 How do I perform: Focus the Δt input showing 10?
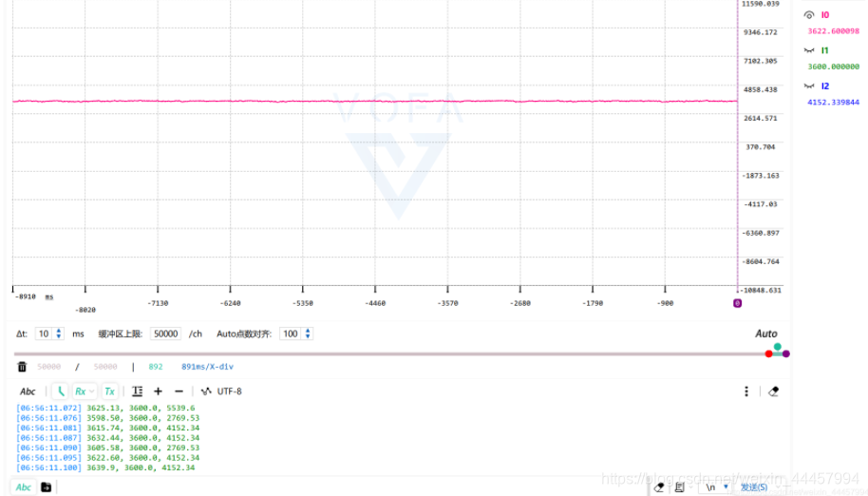click(x=45, y=334)
